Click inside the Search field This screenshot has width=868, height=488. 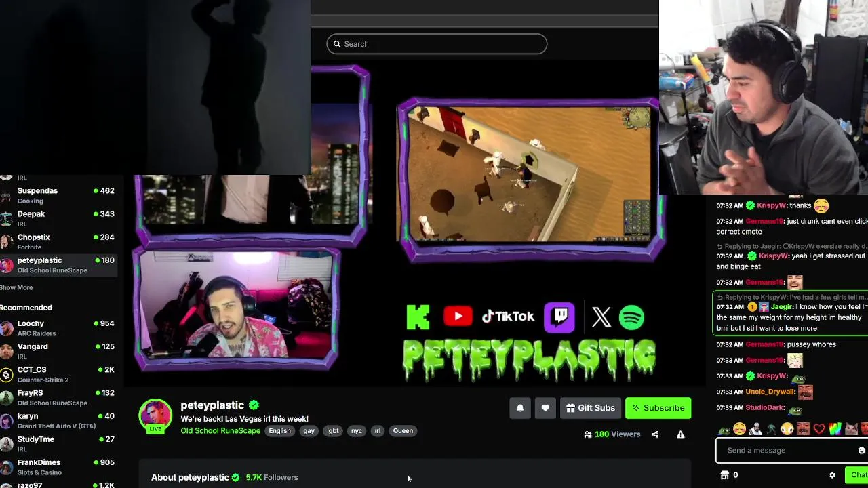[437, 44]
